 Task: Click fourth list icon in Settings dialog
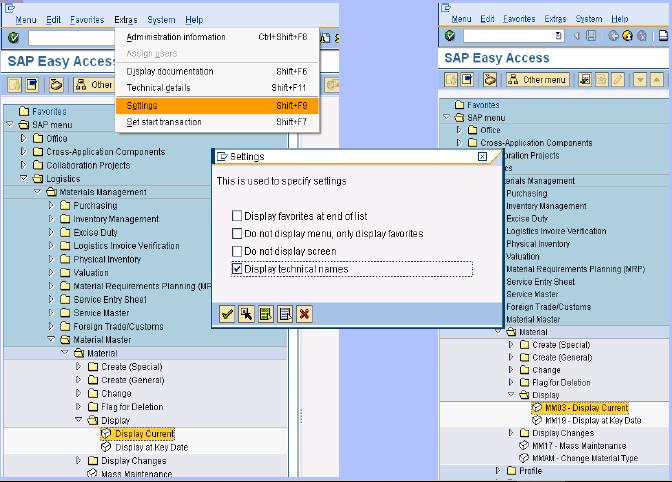pos(285,314)
